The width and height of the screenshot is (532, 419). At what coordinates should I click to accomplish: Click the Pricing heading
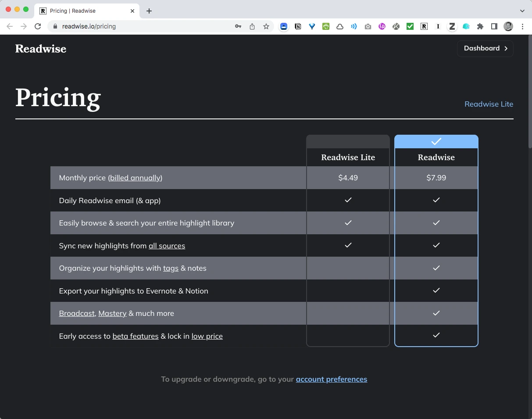[x=58, y=98]
